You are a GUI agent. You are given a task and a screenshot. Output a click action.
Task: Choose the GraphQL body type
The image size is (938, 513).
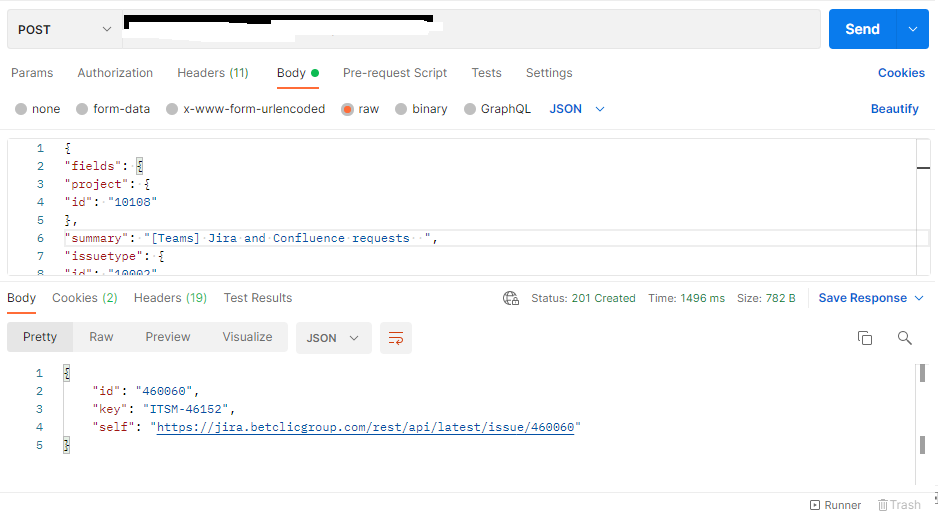point(497,109)
